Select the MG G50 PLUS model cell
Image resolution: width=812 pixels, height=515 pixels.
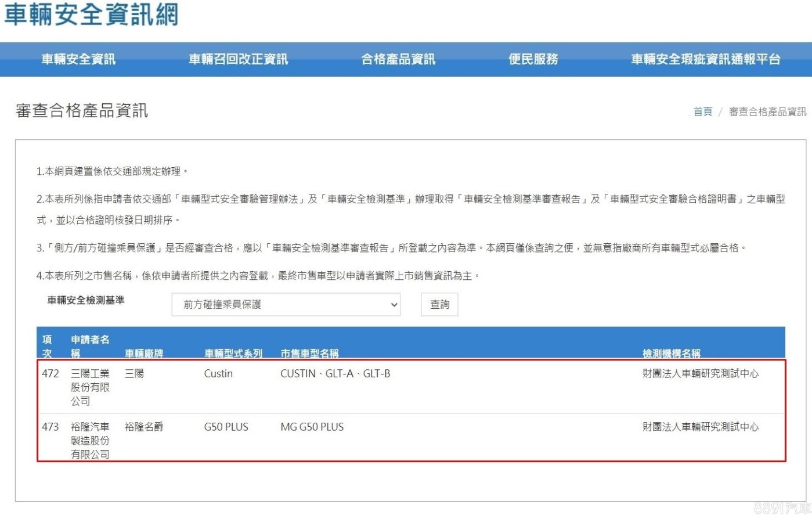pyautogui.click(x=312, y=427)
